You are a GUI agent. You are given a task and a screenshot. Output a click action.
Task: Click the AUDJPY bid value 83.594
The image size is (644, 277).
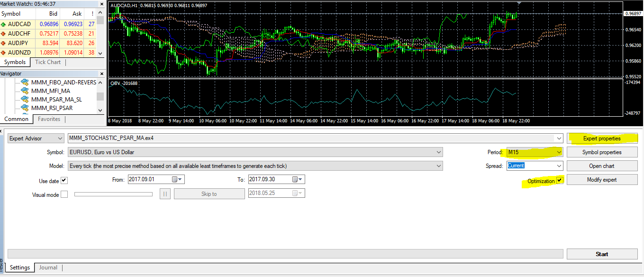coord(49,43)
